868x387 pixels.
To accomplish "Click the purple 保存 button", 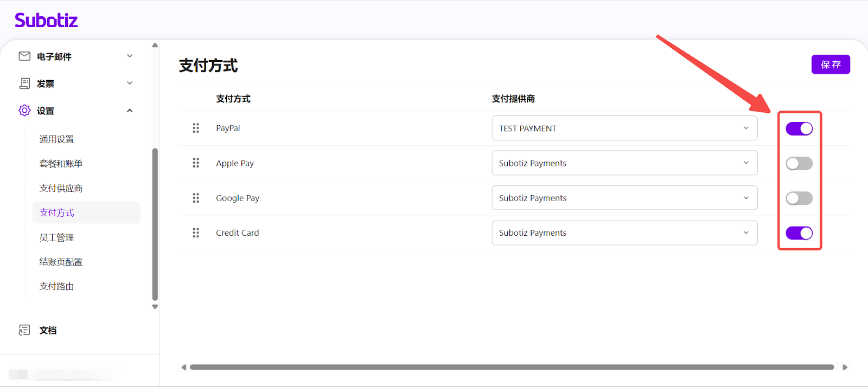I will pos(830,64).
